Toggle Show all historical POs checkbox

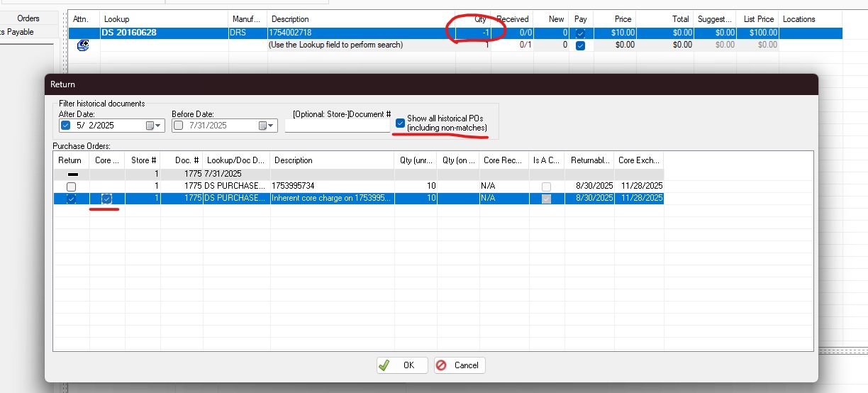(x=401, y=123)
